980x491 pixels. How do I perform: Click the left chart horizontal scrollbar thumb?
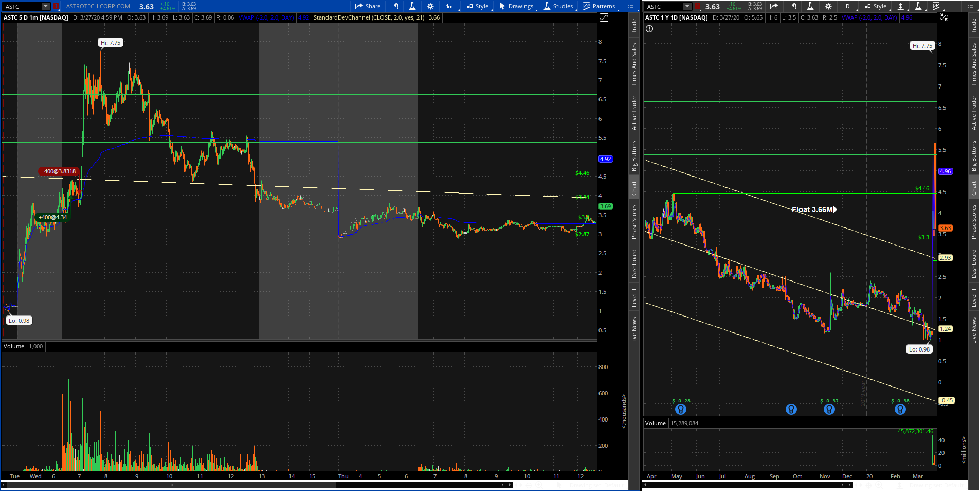coord(172,485)
